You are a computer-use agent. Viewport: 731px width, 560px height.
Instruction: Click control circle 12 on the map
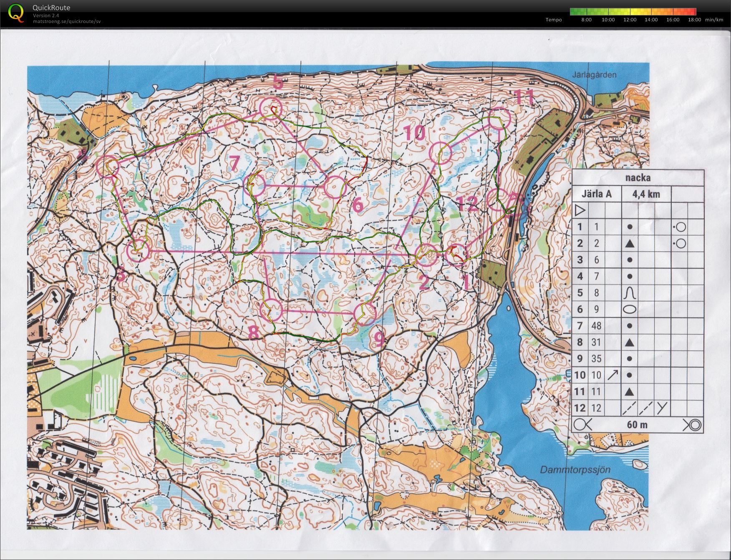coord(498,199)
